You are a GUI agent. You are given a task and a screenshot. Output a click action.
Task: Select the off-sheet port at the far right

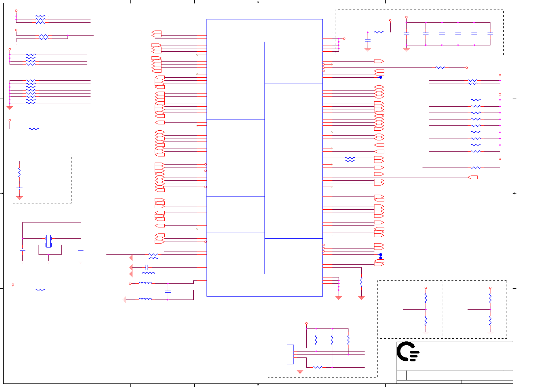coord(473,177)
